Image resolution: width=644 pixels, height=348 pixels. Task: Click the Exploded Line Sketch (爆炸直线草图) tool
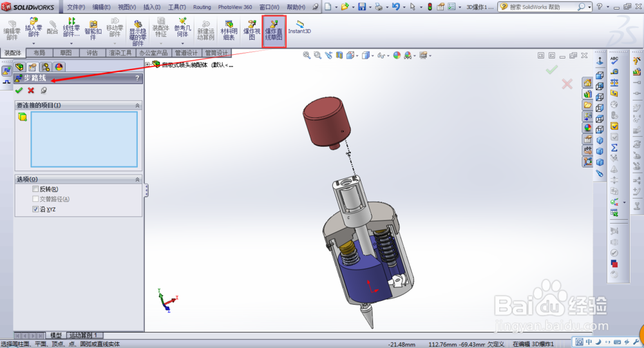274,31
